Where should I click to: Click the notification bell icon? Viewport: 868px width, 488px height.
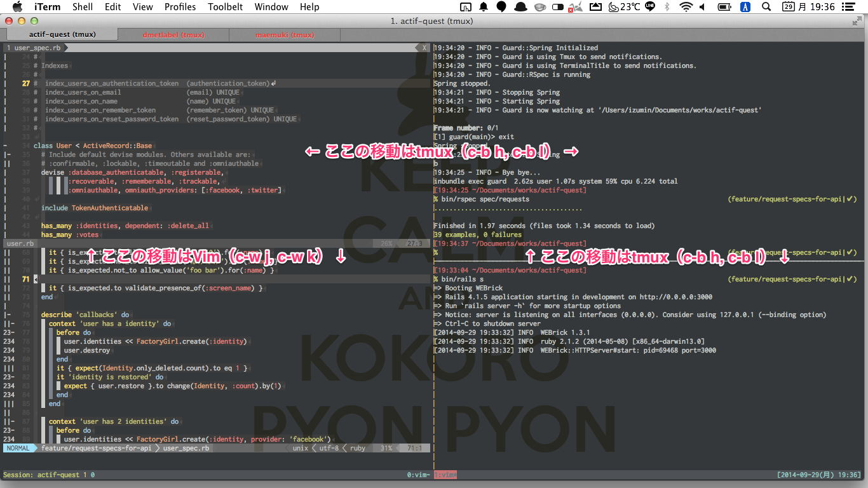coord(483,7)
